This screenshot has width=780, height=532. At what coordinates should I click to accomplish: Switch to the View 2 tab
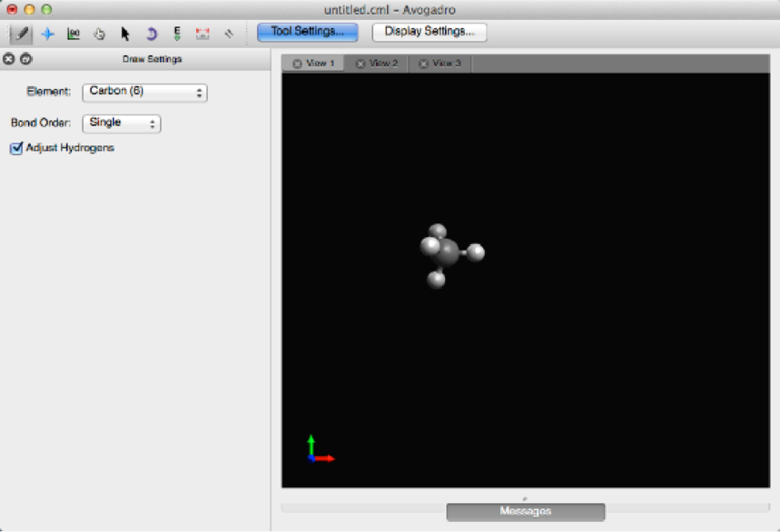coord(377,64)
